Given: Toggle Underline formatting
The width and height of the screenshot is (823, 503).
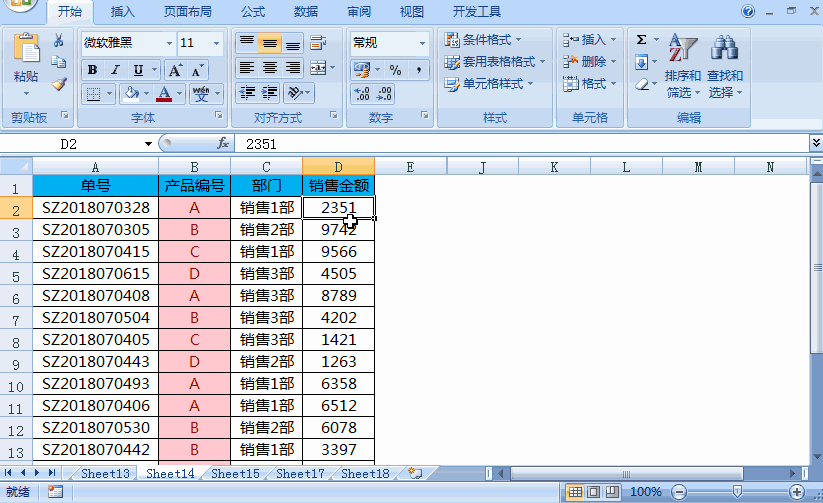Looking at the screenshot, I should [x=138, y=70].
